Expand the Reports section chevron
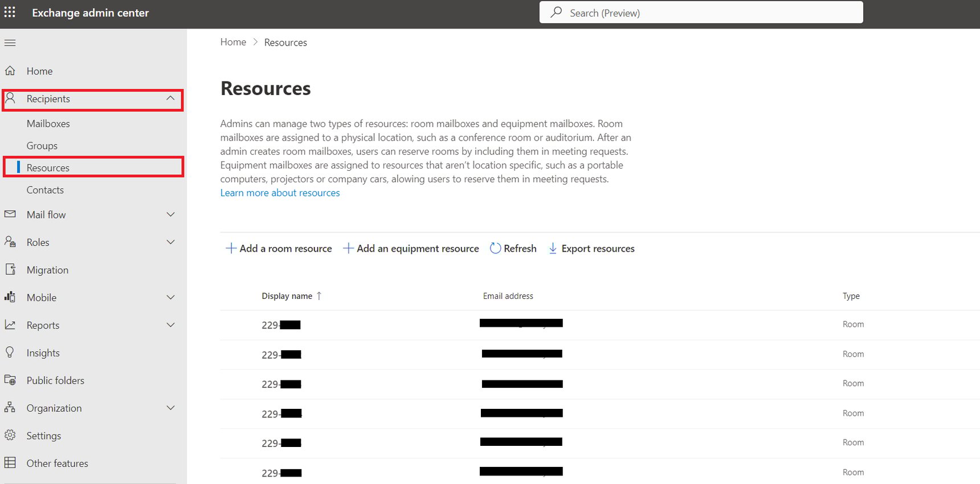980x484 pixels. click(x=170, y=325)
